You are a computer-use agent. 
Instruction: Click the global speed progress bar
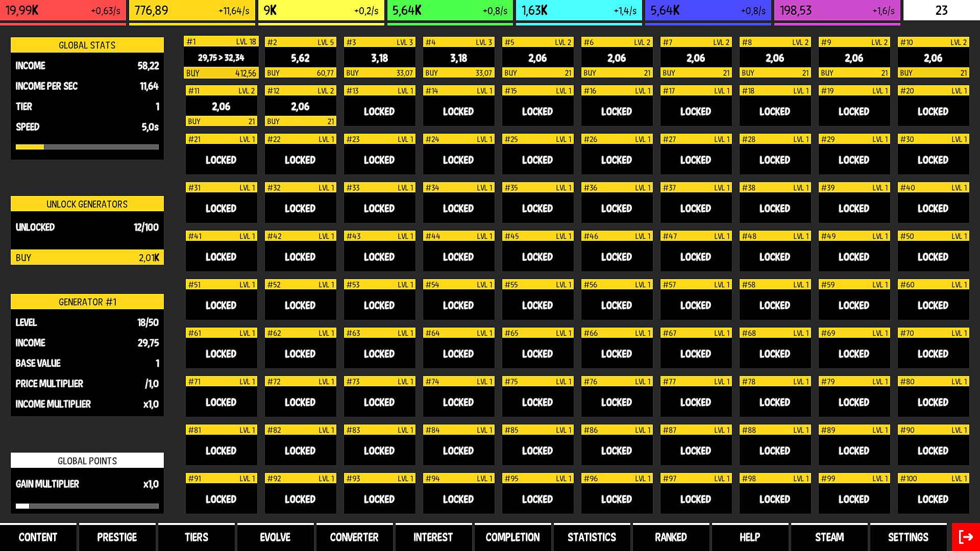(87, 147)
